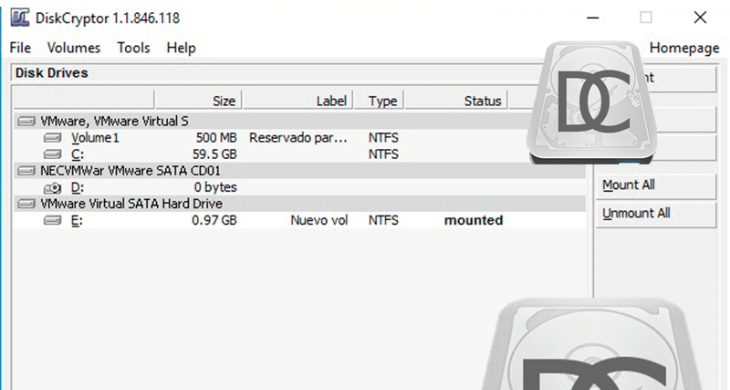Open the File menu
The width and height of the screenshot is (730, 390).
pyautogui.click(x=20, y=47)
